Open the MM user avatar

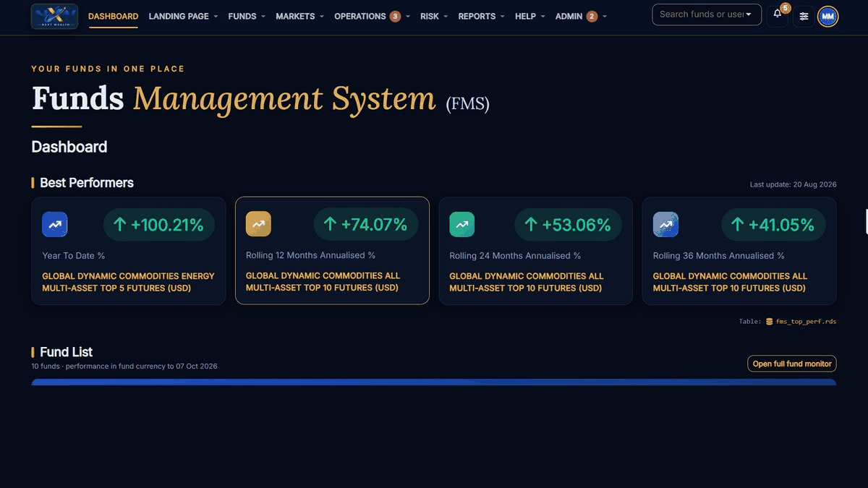pos(828,16)
